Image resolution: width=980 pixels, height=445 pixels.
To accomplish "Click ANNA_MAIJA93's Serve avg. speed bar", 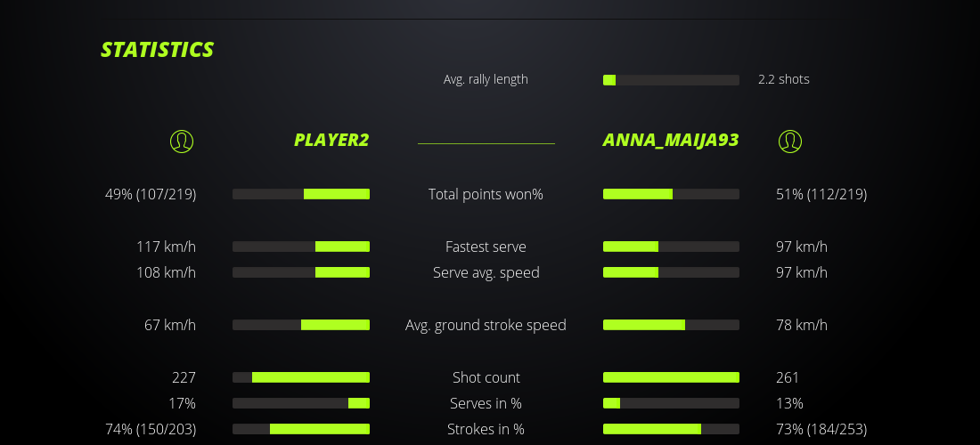I will point(671,272).
